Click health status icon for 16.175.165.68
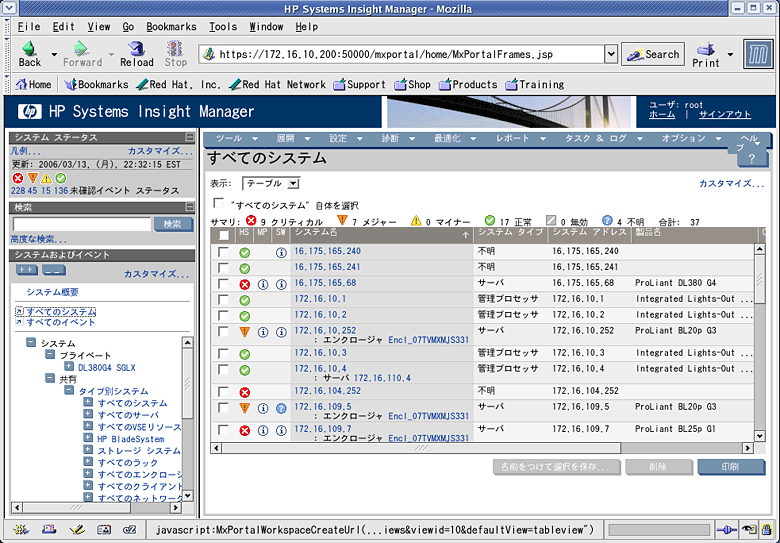Image resolution: width=780 pixels, height=543 pixels. pyautogui.click(x=244, y=284)
